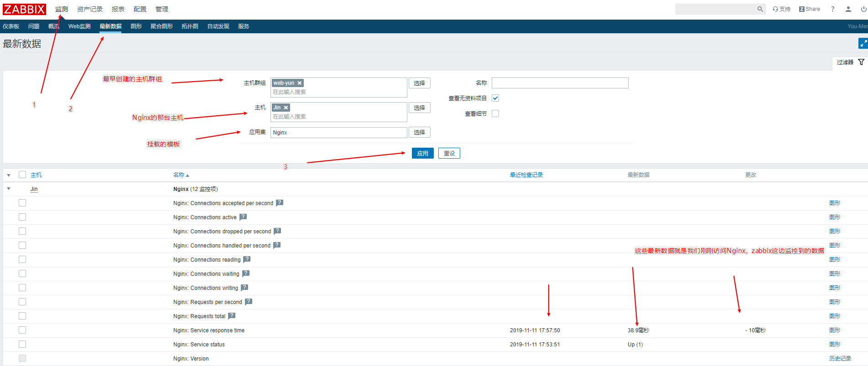
Task: Check the Nginx: Service response time row
Action: click(22, 330)
